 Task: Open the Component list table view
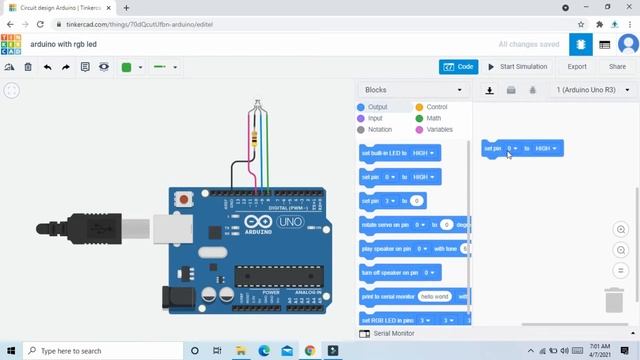click(x=604, y=44)
